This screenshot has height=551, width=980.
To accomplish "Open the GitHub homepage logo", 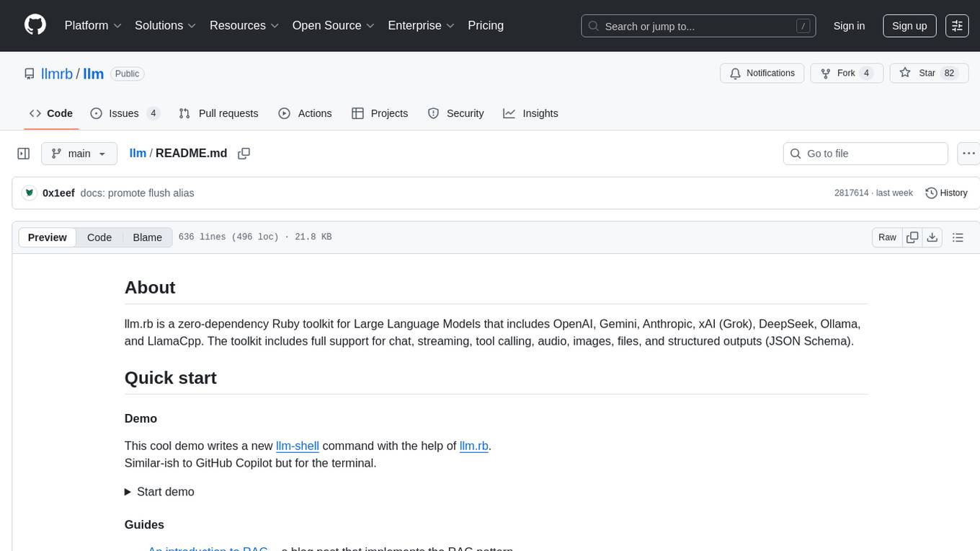I will (35, 25).
